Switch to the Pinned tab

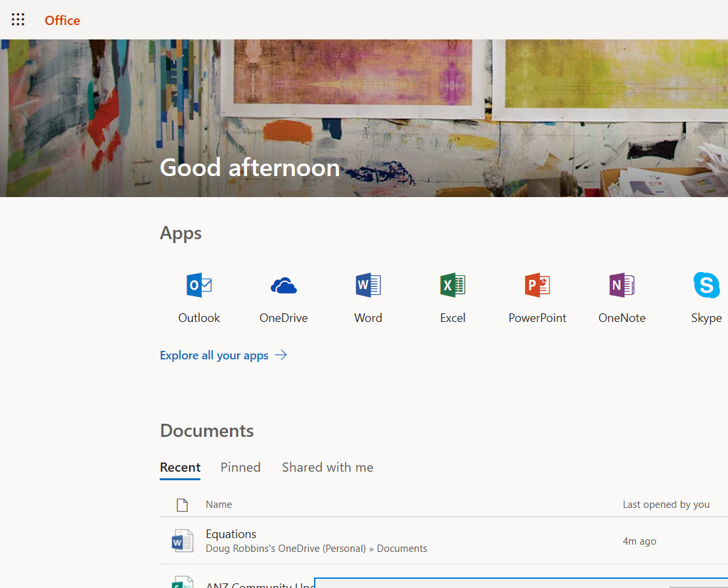240,467
